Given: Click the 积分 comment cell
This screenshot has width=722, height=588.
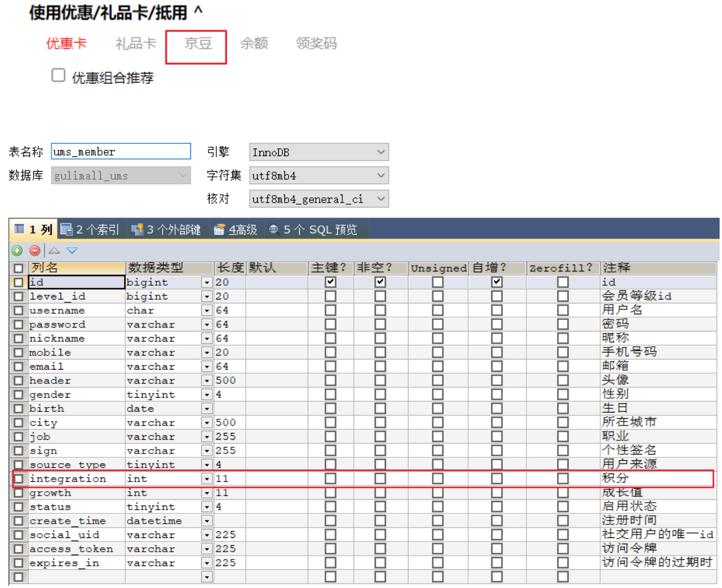Looking at the screenshot, I should tap(659, 478).
